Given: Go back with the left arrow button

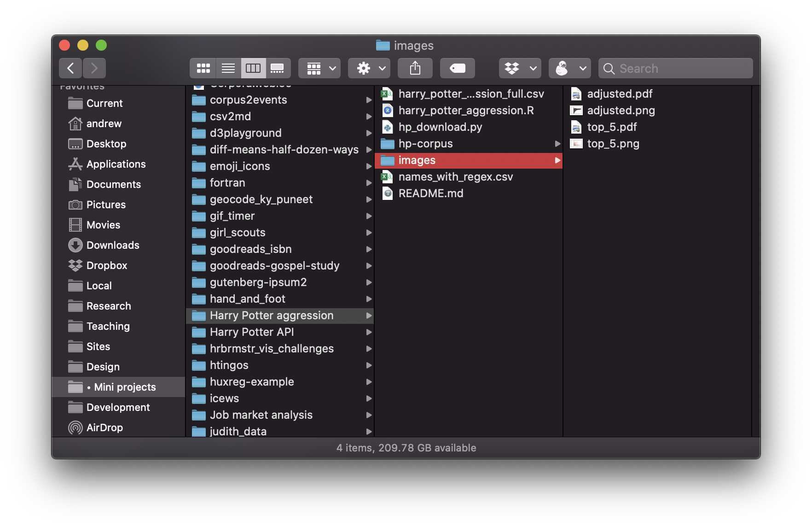Looking at the screenshot, I should 70,69.
